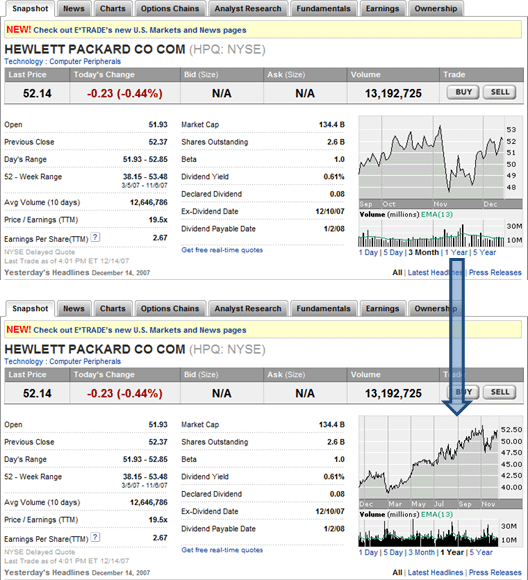The height and width of the screenshot is (580, 528).
Task: Click the volume bar chart below the Sep–Dec chart
Action: (x=440, y=233)
